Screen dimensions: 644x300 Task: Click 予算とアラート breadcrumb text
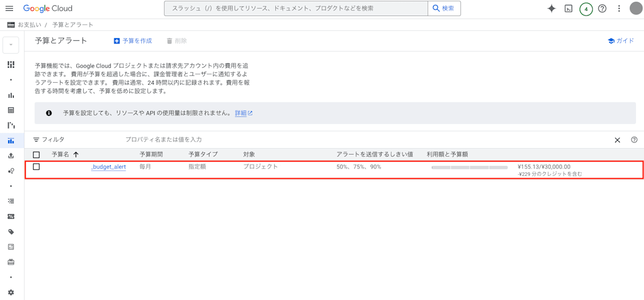72,25
